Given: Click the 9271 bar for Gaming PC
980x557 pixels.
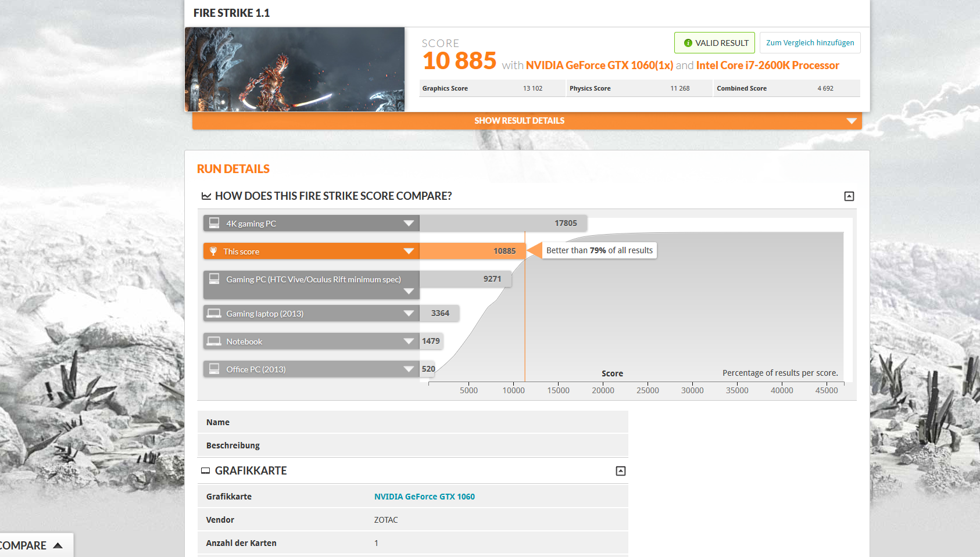Looking at the screenshot, I should point(466,279).
